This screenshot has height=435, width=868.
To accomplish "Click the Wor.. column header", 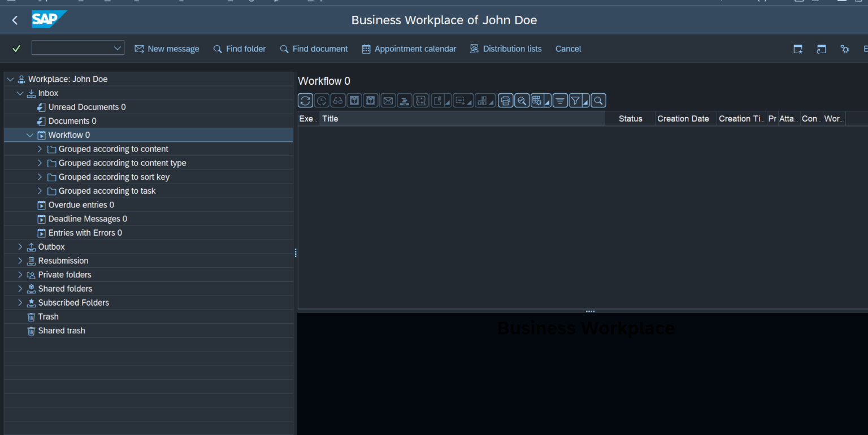I will 834,119.
